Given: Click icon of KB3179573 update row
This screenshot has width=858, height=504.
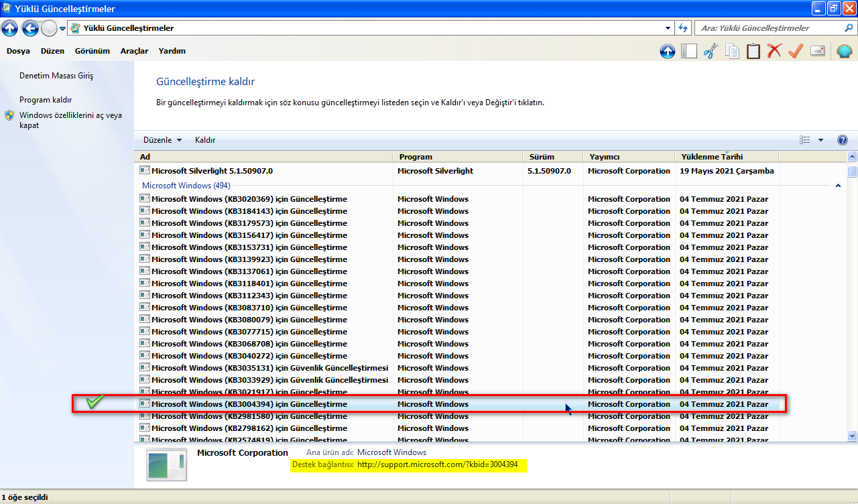Looking at the screenshot, I should coord(144,223).
